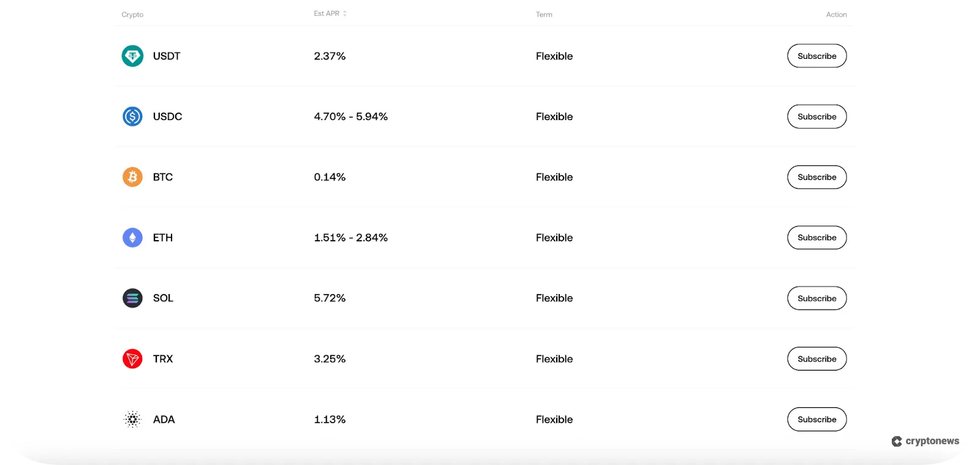The image size is (980, 465).
Task: Click the Est APR ascending sort arrow
Action: point(345,11)
